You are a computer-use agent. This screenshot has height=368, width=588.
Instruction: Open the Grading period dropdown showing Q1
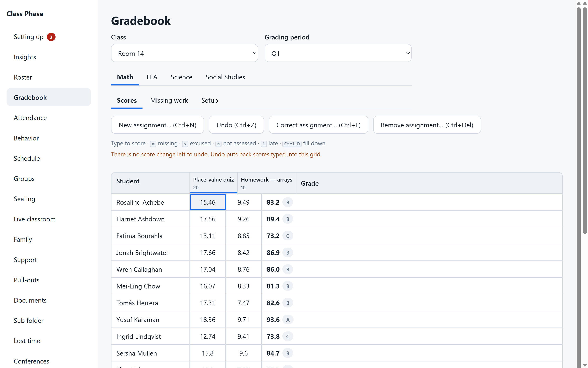[x=338, y=53]
